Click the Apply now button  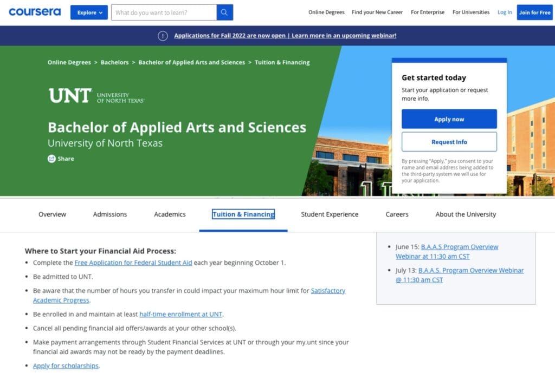tap(449, 119)
